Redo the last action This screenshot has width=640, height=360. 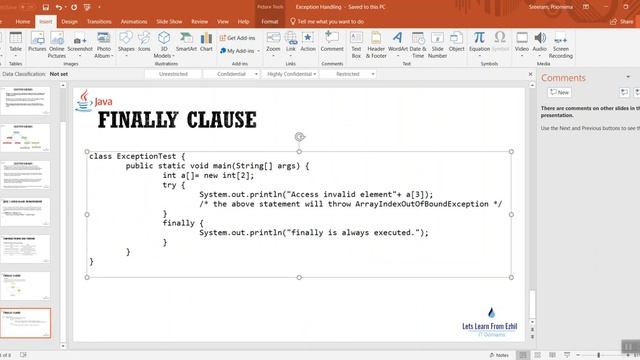pyautogui.click(x=74, y=7)
